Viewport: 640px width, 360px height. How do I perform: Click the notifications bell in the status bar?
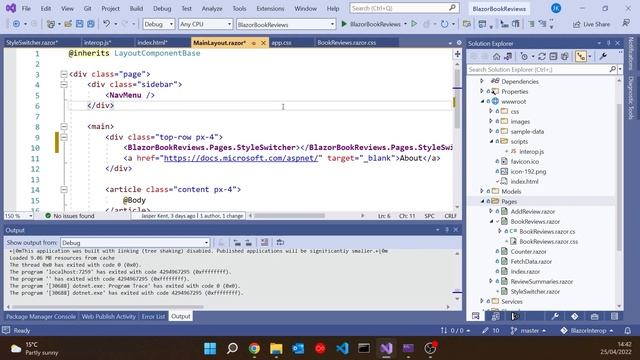pos(627,331)
